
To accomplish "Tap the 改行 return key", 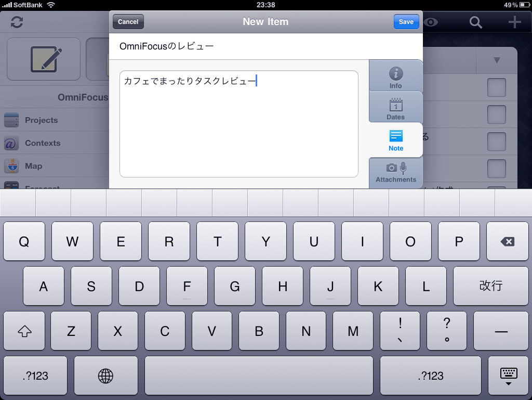I will (x=490, y=286).
